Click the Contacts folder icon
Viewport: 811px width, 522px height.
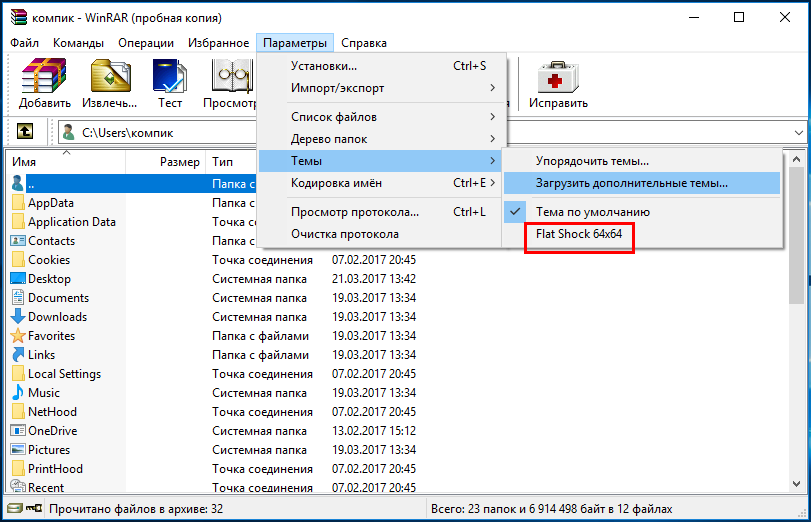click(18, 241)
